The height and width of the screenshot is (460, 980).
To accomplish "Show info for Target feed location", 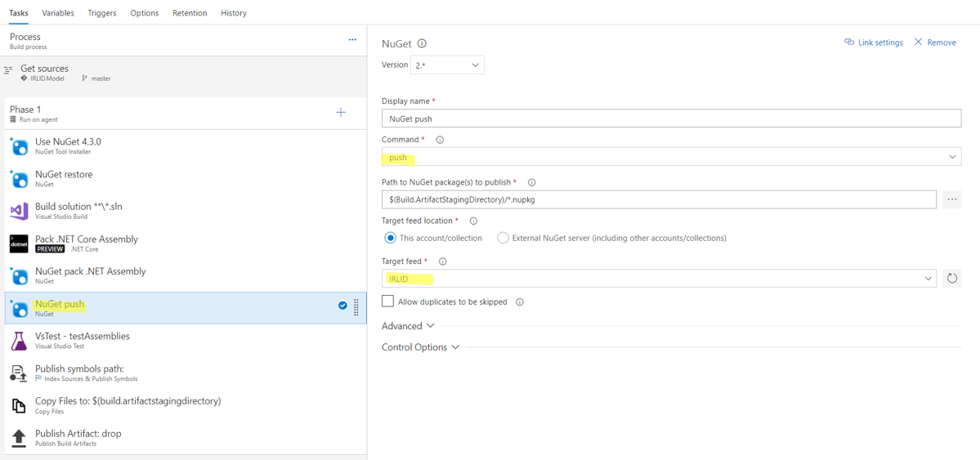I will pyautogui.click(x=473, y=221).
